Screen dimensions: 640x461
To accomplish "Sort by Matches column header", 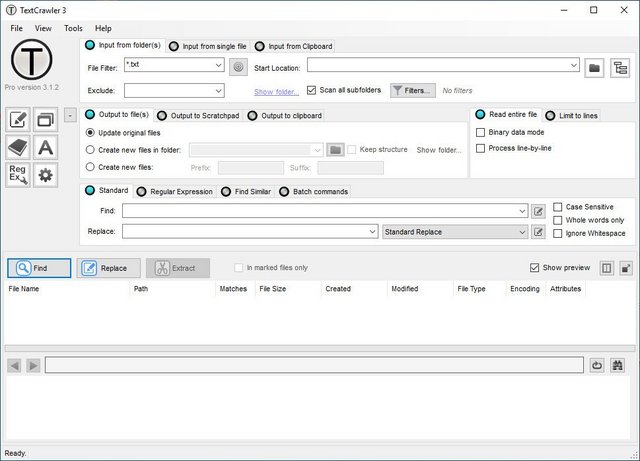I will (233, 289).
